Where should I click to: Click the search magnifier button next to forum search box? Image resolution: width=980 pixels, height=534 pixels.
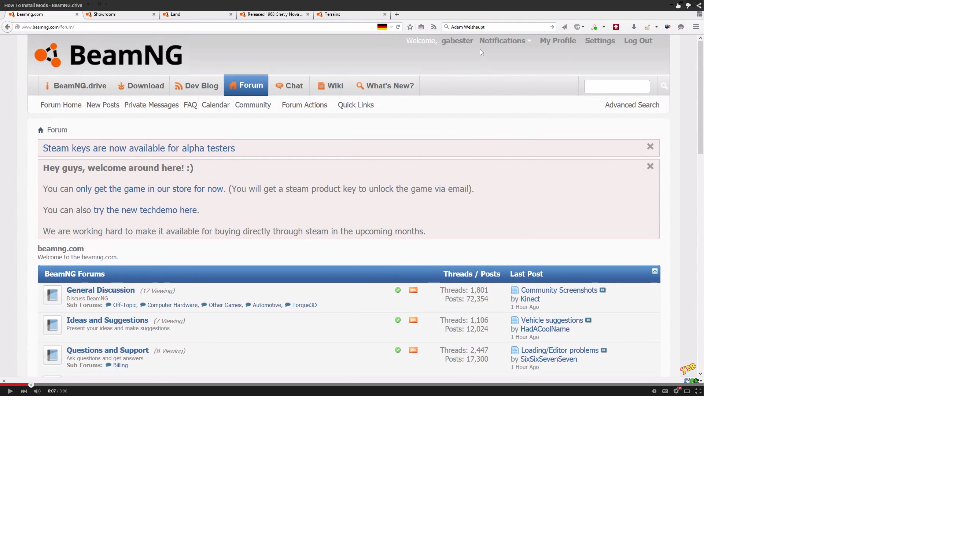pos(664,86)
